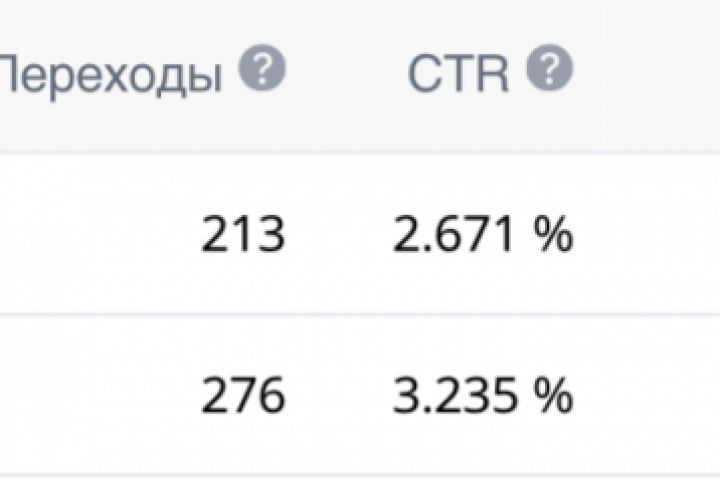Click the gap between 213 and 2.671 %
Viewport: 720px width, 480px height.
[x=337, y=236]
